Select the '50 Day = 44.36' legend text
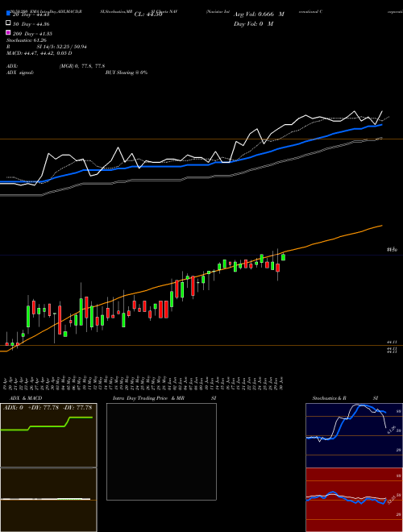403x532 pixels. coord(31,24)
